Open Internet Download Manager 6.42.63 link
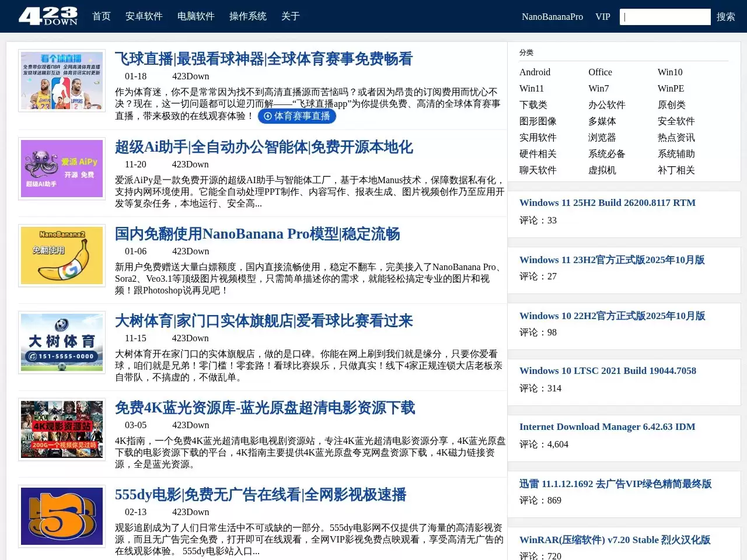Viewport: 747px width, 560px height. tap(608, 427)
